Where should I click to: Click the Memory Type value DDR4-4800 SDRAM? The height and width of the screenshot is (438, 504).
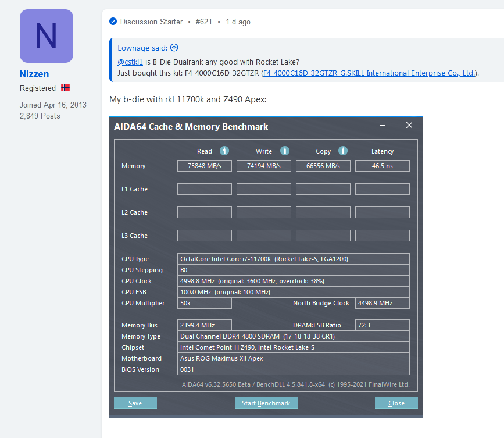(294, 336)
